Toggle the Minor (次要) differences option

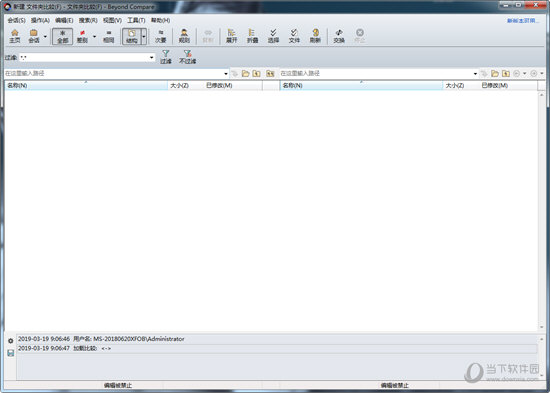[161, 36]
